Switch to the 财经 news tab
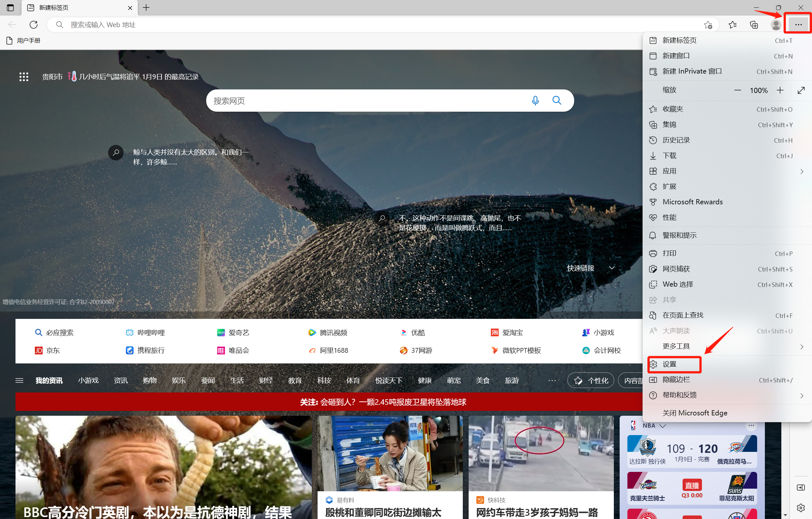Viewport: 812px width, 519px height. pos(266,381)
